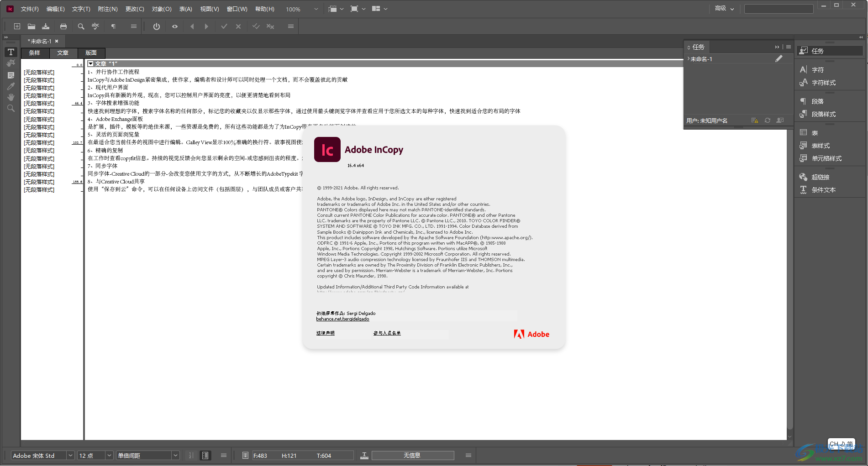Switch to the 版面 view tab

[91, 52]
